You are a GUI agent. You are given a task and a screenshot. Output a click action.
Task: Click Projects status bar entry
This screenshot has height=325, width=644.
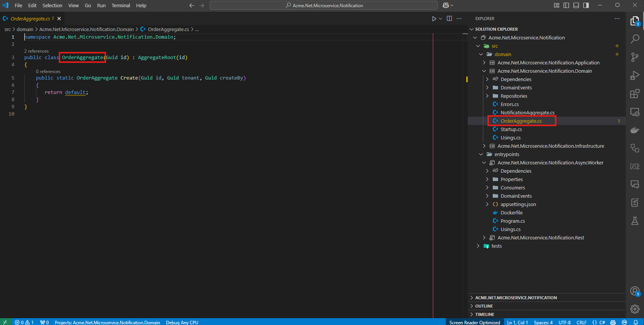(x=107, y=322)
